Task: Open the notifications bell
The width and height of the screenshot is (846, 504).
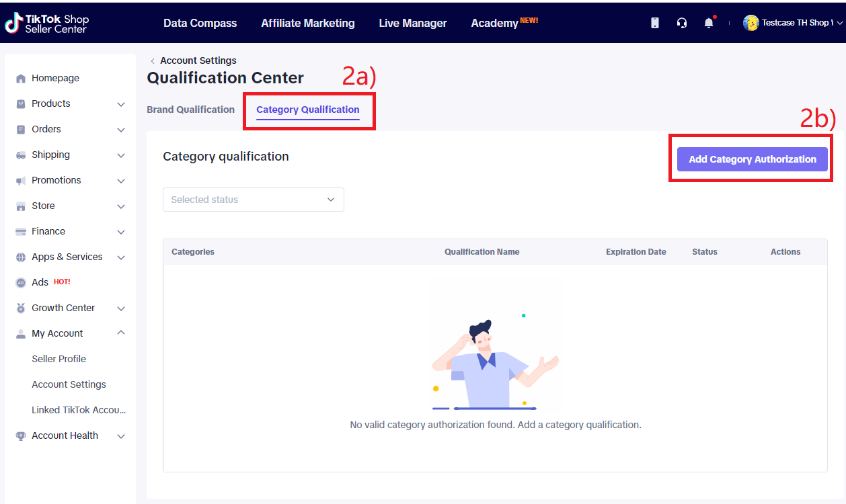Action: click(x=709, y=23)
